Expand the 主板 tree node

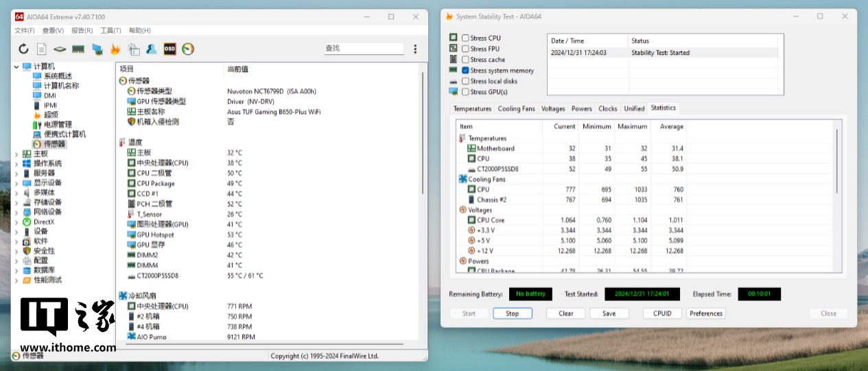click(x=16, y=154)
